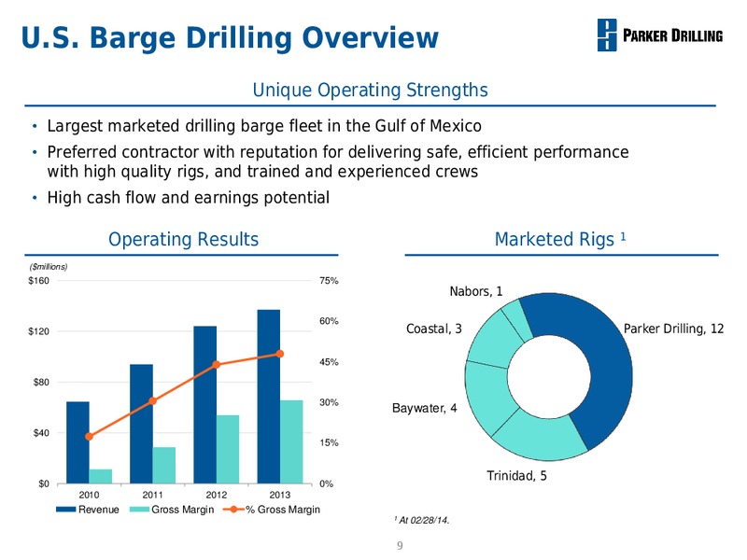The width and height of the screenshot is (747, 560).
Task: Click the 2011 % Gross Margin data point
Action: (x=153, y=401)
